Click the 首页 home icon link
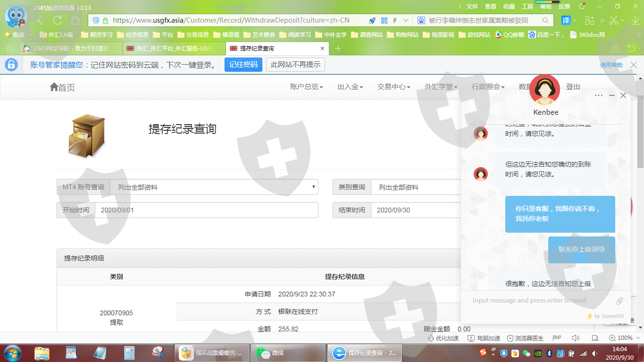The image size is (644, 362). (62, 87)
